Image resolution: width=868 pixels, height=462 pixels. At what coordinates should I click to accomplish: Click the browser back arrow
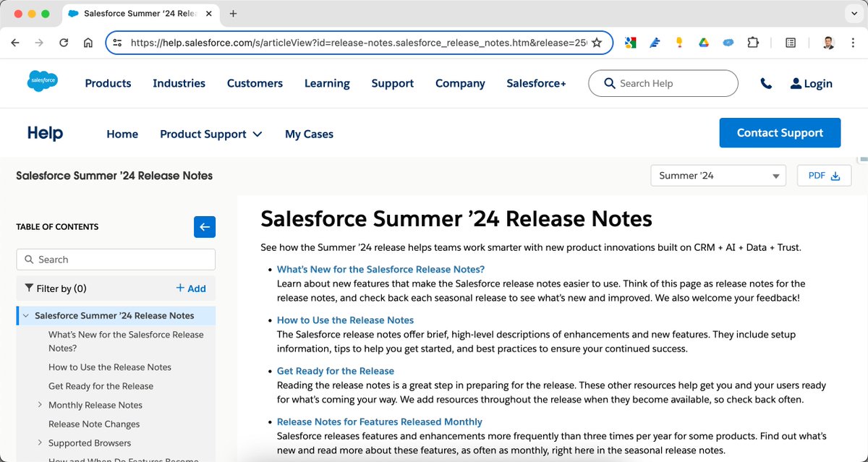[x=15, y=43]
